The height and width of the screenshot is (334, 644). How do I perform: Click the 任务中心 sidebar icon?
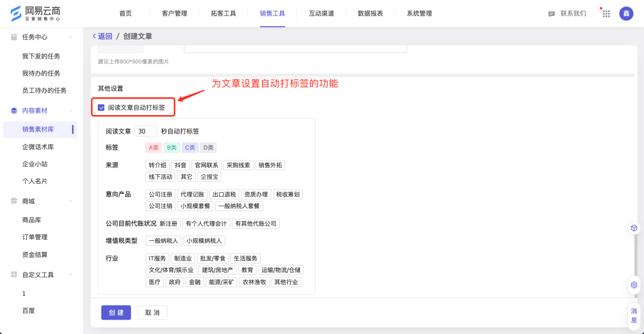coord(14,37)
